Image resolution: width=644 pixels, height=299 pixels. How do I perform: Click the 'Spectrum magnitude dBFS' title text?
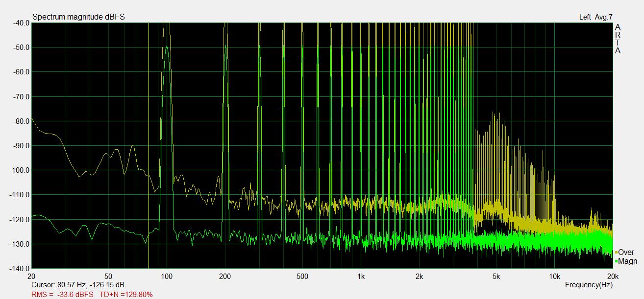(x=78, y=17)
